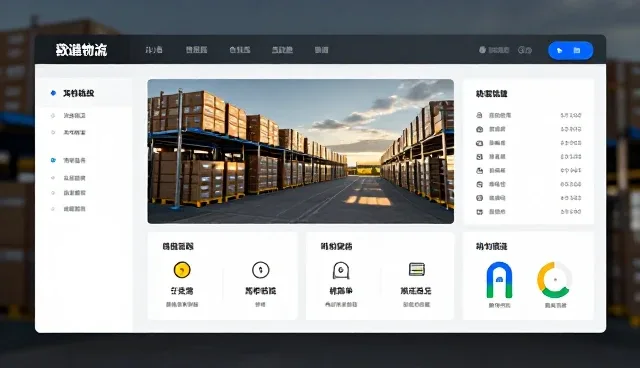This screenshot has height=368, width=640.
Task: Click the icon of the third row in the right-hand list
Action: [480, 143]
